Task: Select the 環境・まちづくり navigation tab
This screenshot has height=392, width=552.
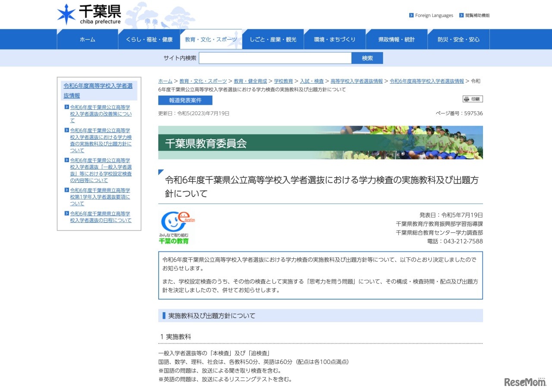Action: [x=335, y=39]
